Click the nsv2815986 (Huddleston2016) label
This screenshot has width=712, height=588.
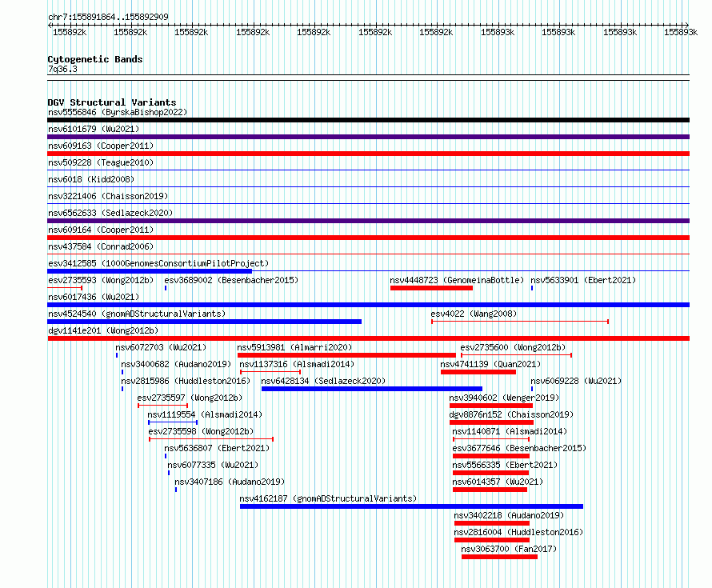pos(186,381)
